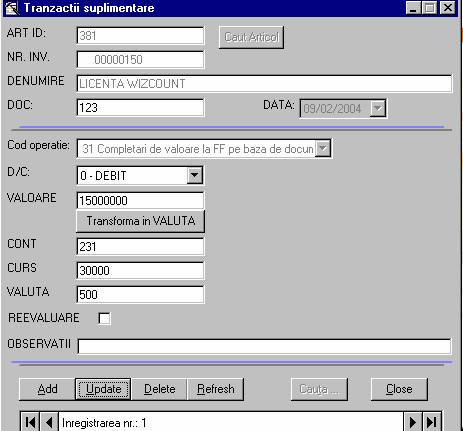Go to the previous record
463x431 pixels.
[49, 422]
